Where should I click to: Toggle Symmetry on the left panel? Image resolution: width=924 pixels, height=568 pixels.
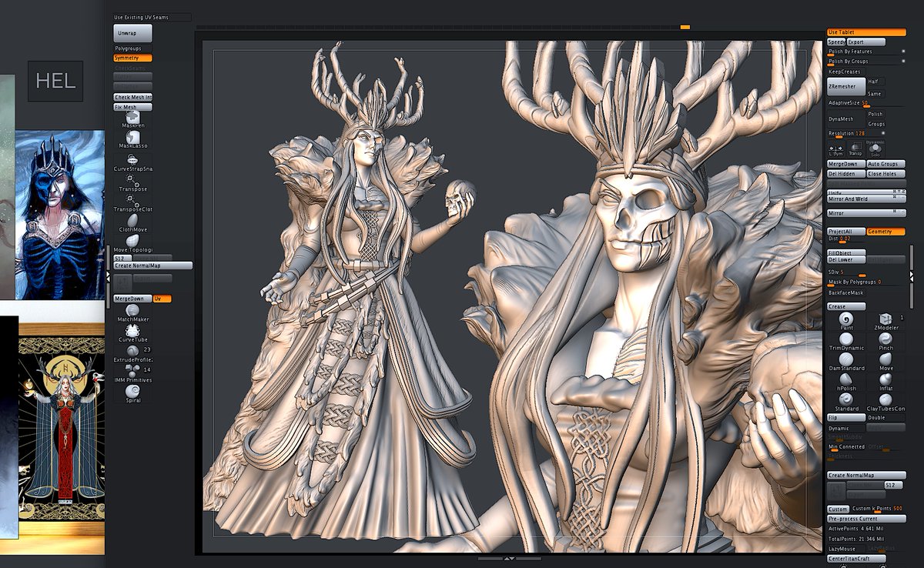click(132, 58)
